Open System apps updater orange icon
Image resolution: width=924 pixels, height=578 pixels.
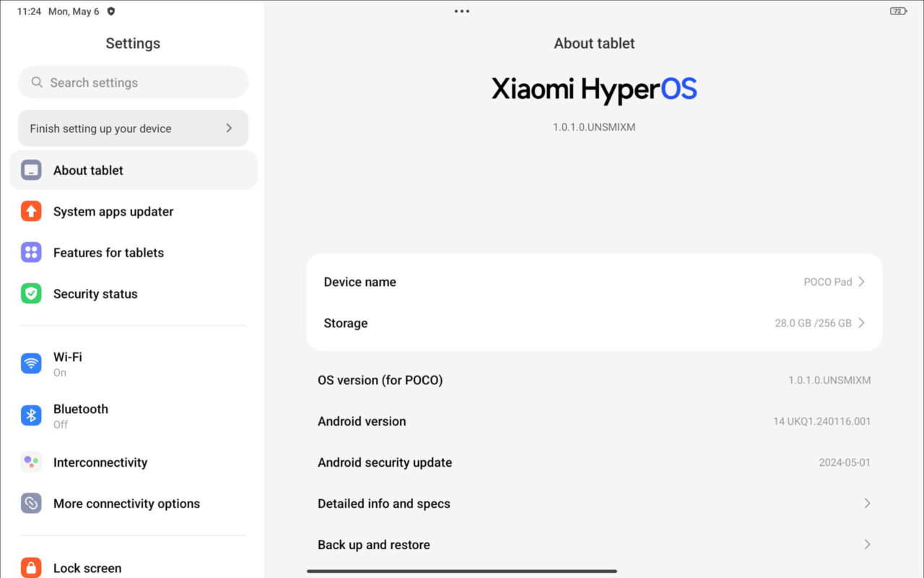pyautogui.click(x=31, y=212)
